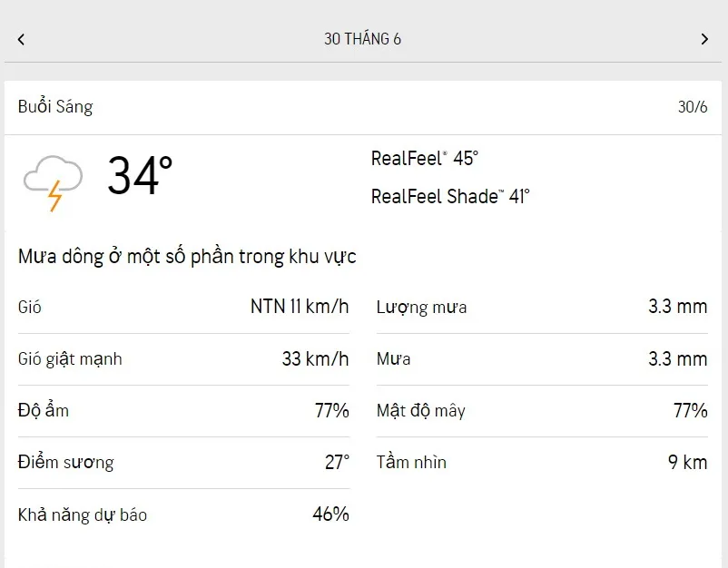Click the 30/6 date label
Image resolution: width=728 pixels, height=568 pixels.
click(693, 107)
